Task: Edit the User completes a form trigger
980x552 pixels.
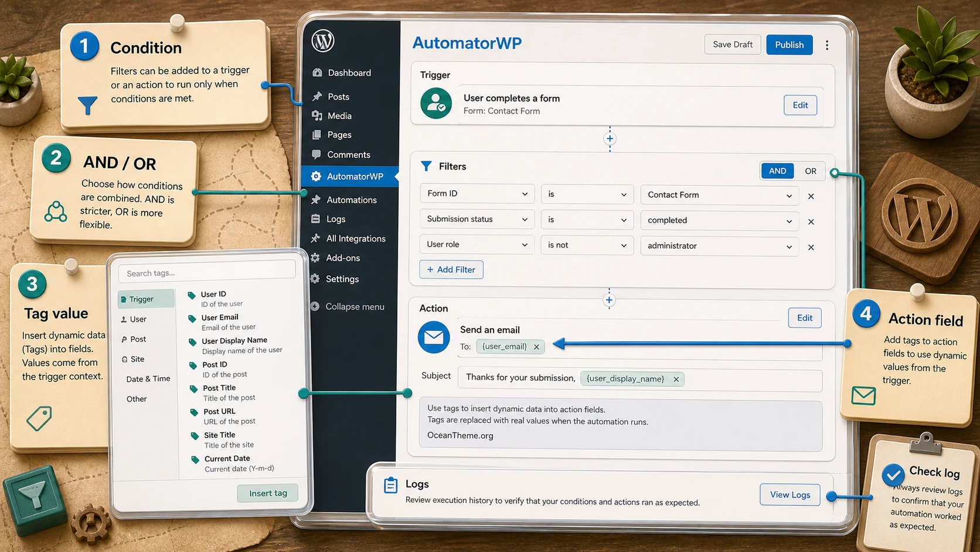Action: [800, 105]
